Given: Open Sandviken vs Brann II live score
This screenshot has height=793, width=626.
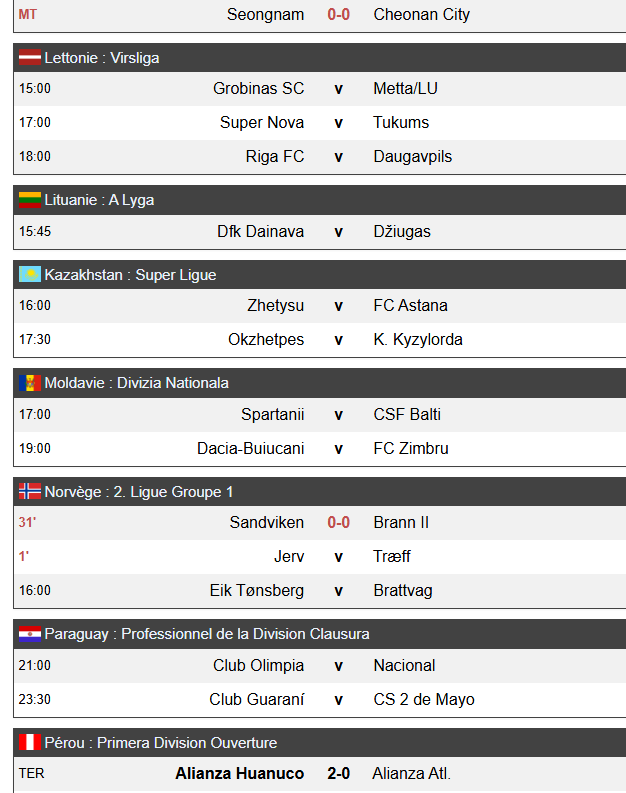Looking at the screenshot, I should coord(338,522).
